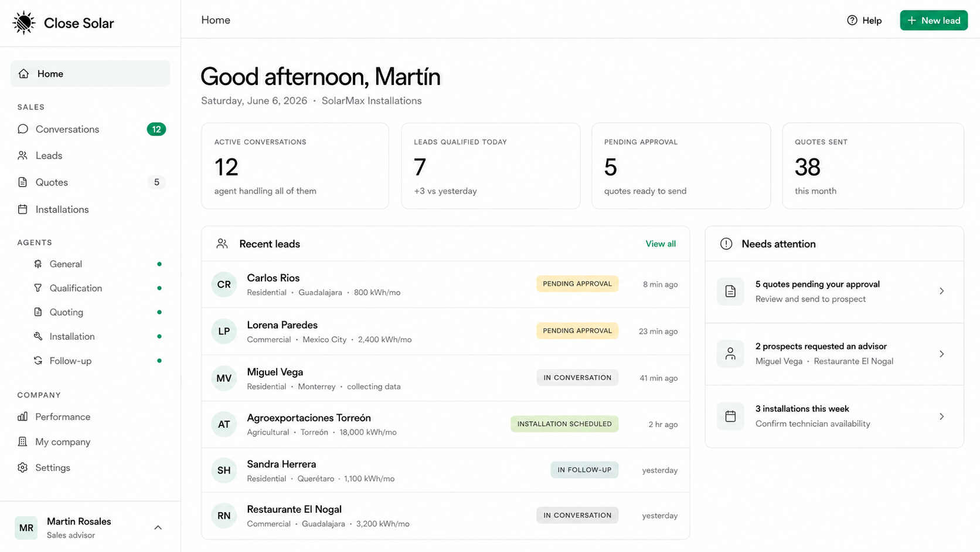Image resolution: width=980 pixels, height=552 pixels.
Task: Click the Leads people icon in sidebar
Action: click(23, 155)
